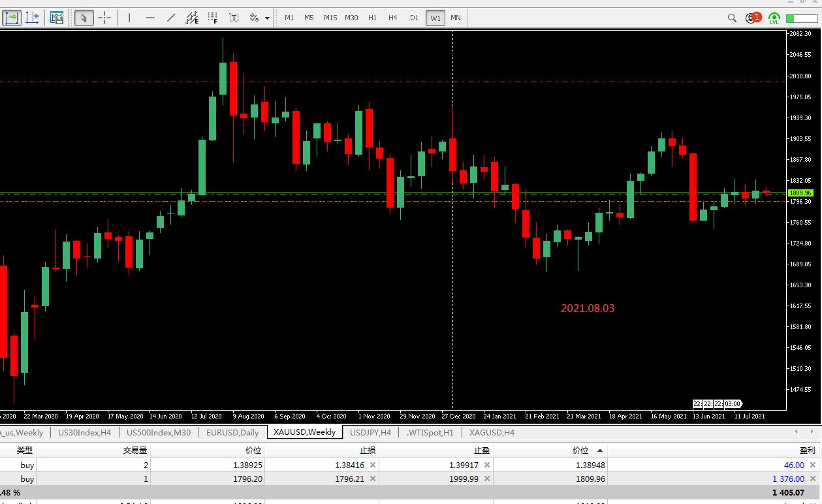822x504 pixels.
Task: Switch chart timeframe to D1
Action: coord(414,18)
